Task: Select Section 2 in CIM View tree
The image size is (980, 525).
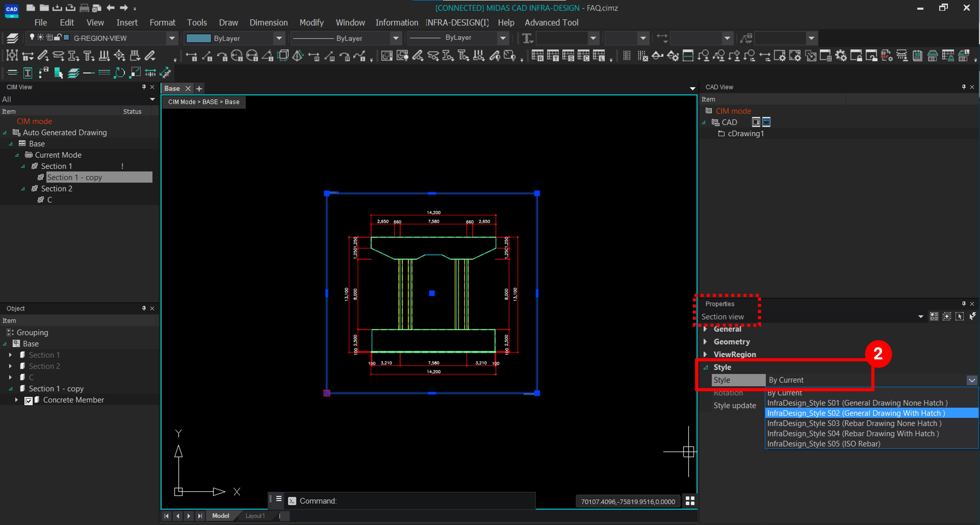Action: [56, 188]
